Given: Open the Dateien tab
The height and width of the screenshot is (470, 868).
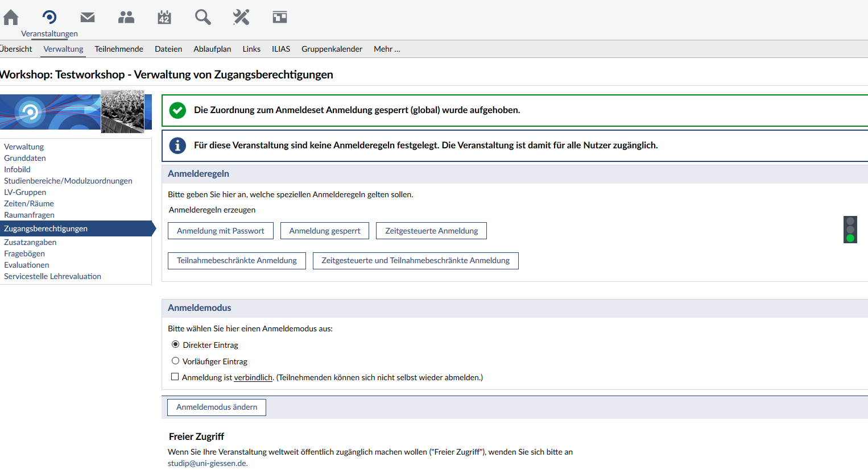Looking at the screenshot, I should click(x=168, y=49).
